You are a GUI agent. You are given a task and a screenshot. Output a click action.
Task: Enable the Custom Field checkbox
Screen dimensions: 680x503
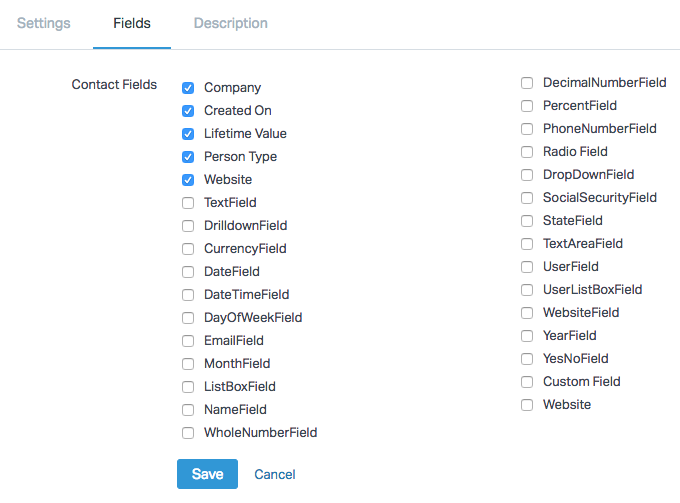point(527,382)
